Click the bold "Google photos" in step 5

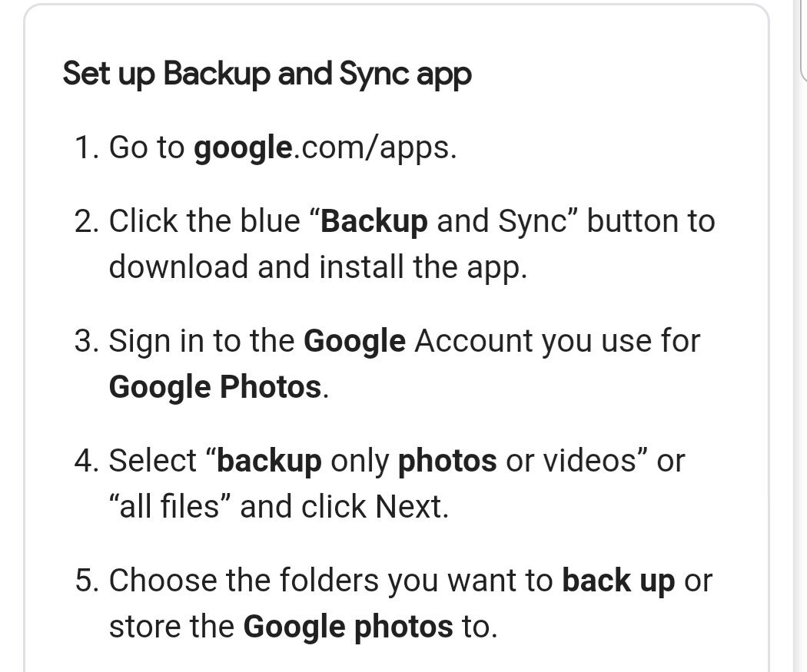click(348, 627)
